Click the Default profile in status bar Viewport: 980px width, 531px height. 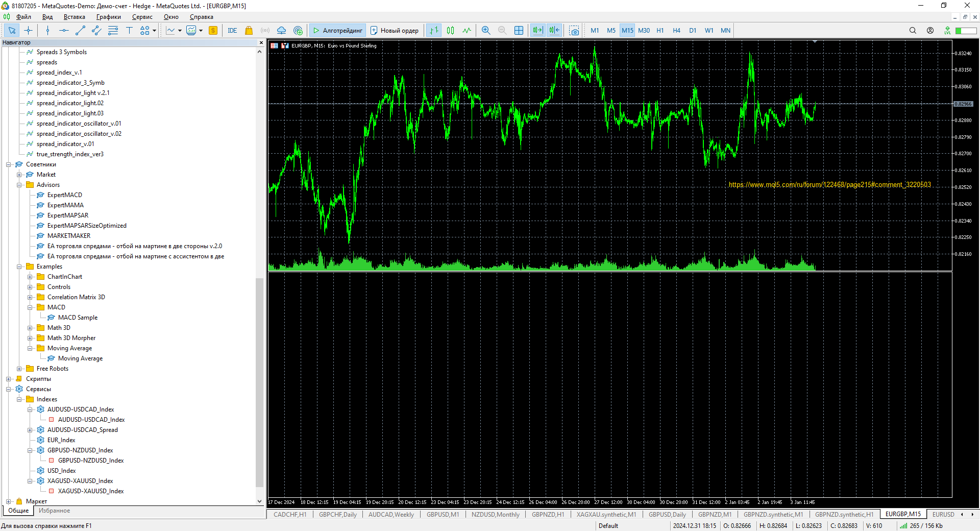(608, 526)
